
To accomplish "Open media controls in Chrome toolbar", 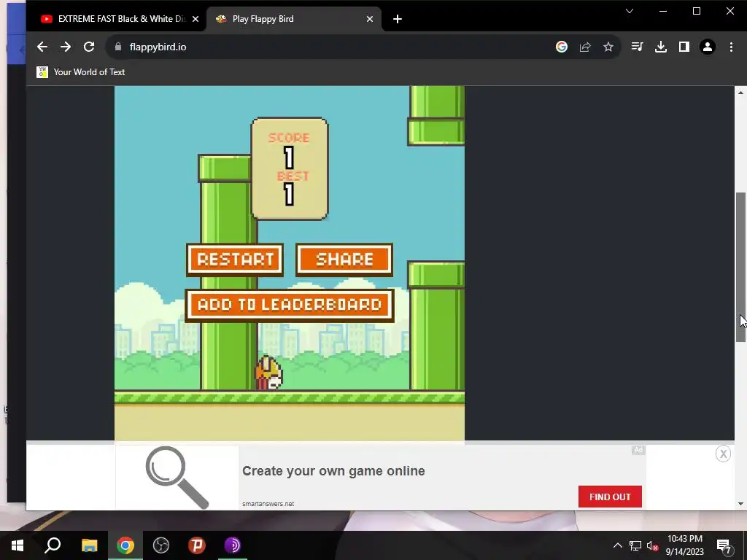I will pyautogui.click(x=637, y=47).
